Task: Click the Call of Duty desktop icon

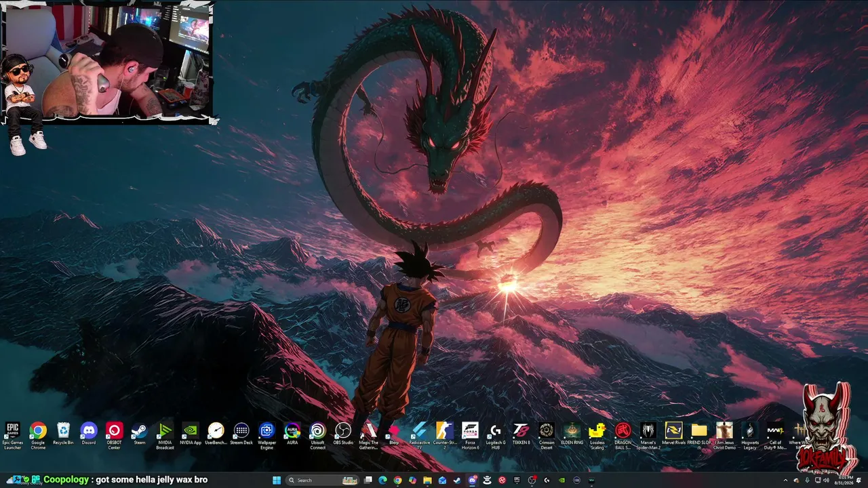Action: pos(775,436)
